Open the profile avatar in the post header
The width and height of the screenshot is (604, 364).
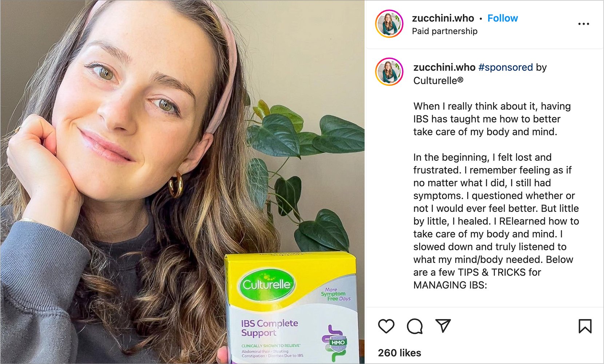pyautogui.click(x=389, y=24)
